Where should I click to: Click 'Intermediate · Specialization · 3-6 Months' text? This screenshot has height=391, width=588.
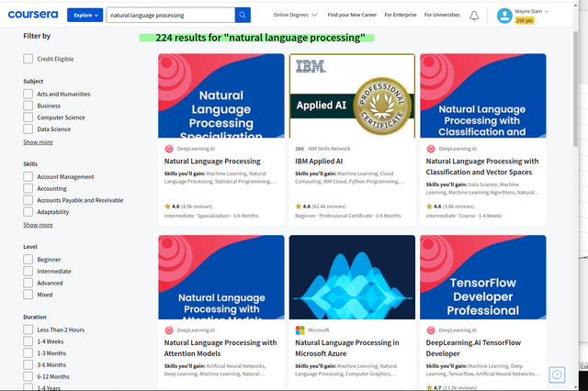[x=211, y=216]
